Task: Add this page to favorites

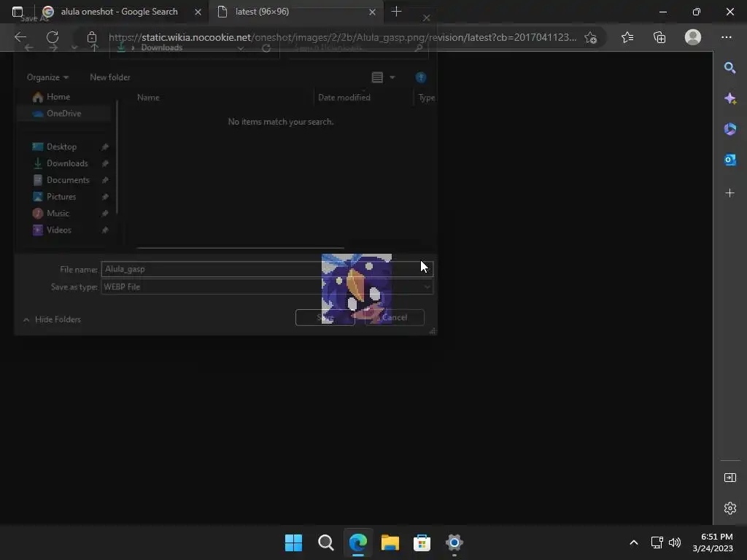Action: click(x=591, y=37)
